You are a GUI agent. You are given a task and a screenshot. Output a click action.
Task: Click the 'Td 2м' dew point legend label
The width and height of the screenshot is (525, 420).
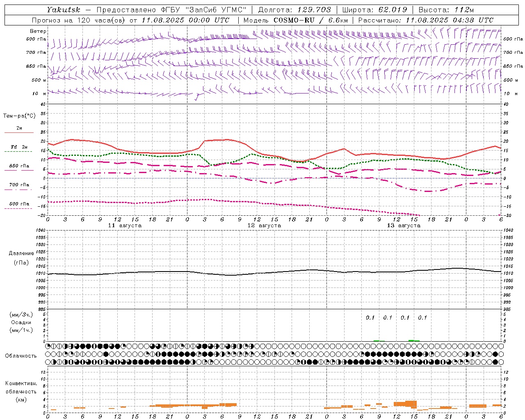19,147
